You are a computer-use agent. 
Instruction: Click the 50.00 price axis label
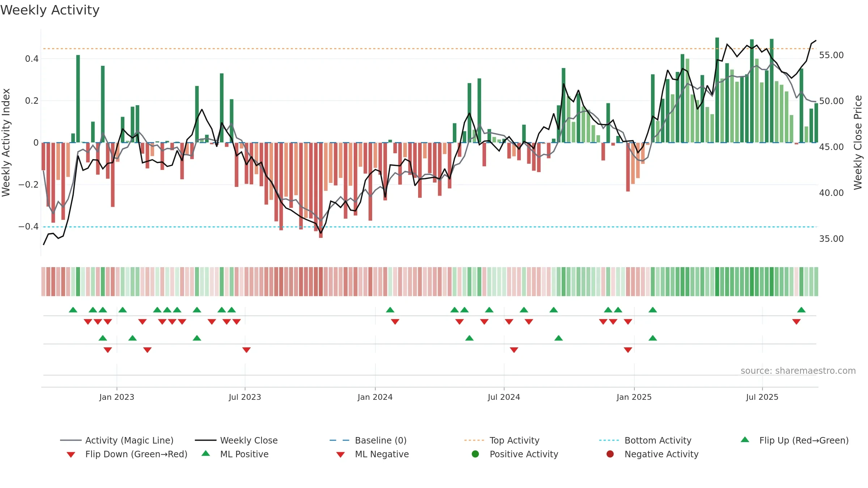point(831,101)
